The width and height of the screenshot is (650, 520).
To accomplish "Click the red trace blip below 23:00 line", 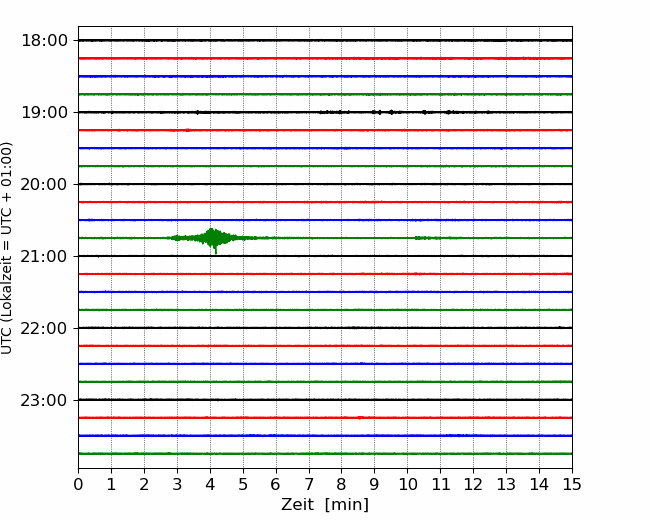I will [360, 418].
